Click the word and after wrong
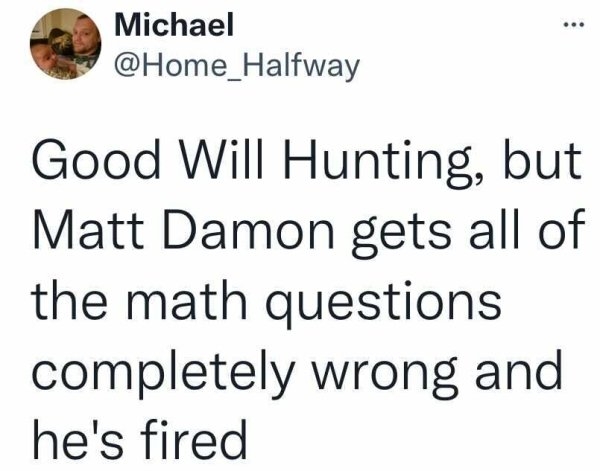 [x=515, y=368]
